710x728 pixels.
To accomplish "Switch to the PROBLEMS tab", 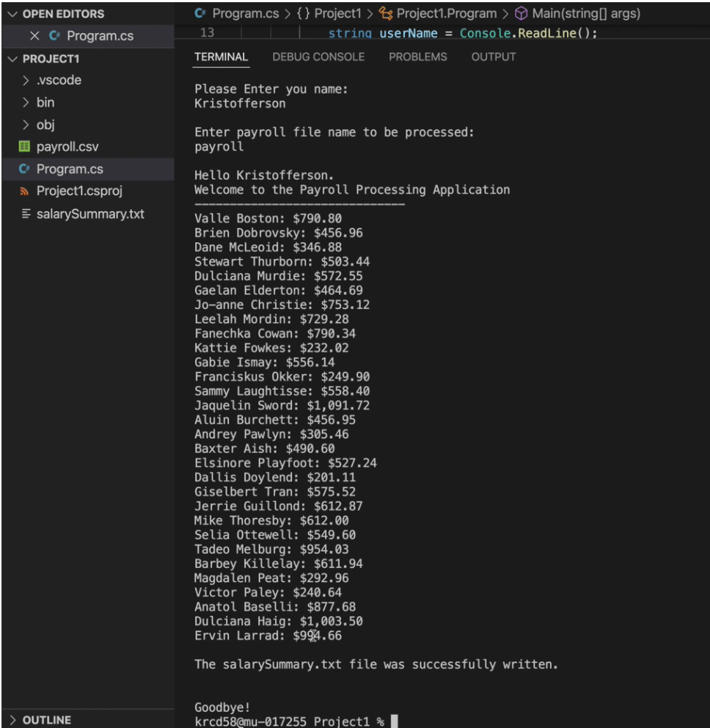I will 417,57.
